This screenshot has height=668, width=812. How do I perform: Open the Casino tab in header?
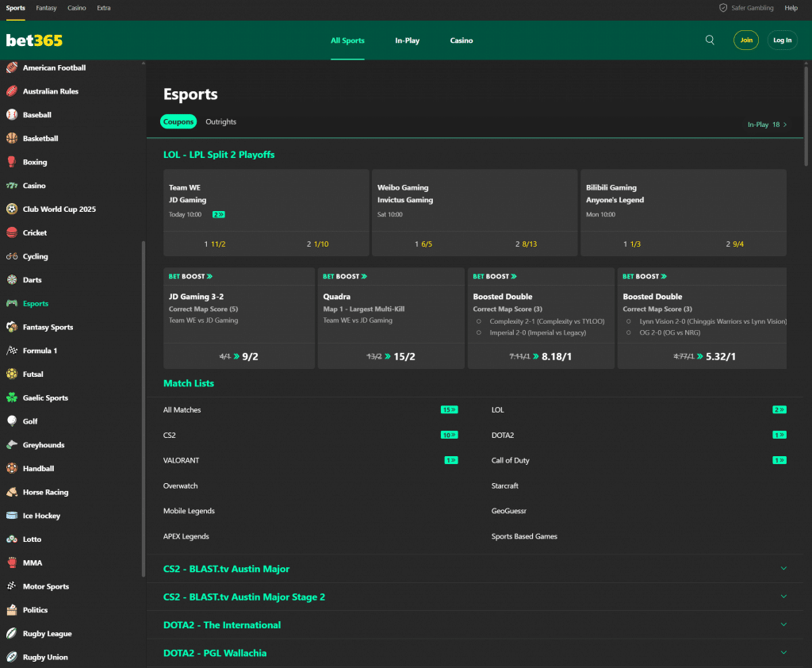(x=462, y=40)
